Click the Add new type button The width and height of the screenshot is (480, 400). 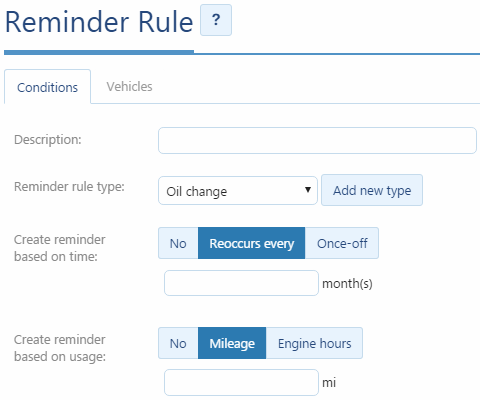point(372,190)
